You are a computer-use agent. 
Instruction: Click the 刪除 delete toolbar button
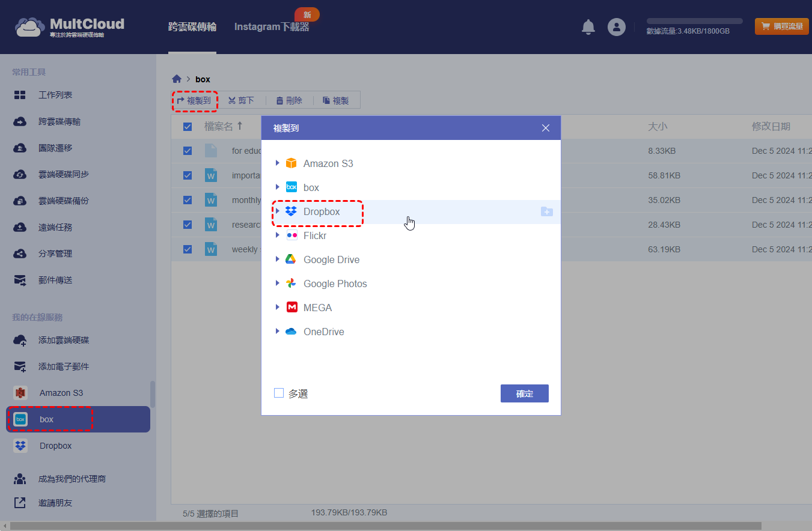(x=289, y=101)
